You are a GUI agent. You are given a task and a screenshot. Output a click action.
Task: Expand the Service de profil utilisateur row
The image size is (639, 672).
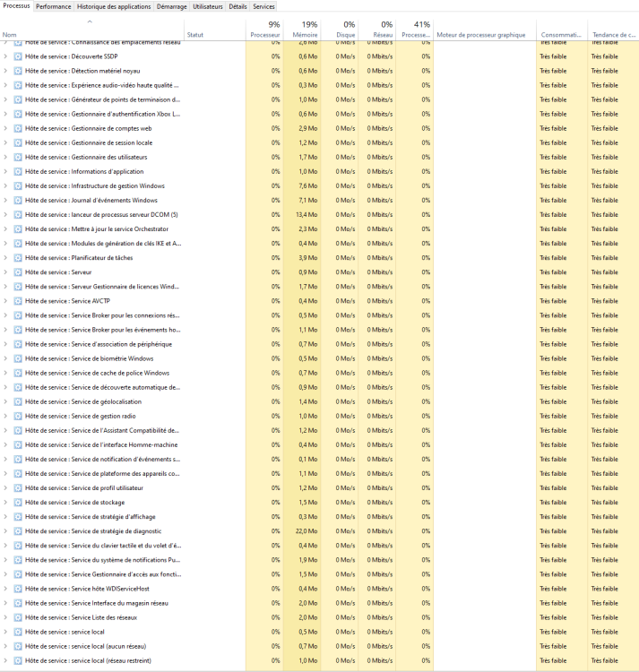[x=6, y=487]
